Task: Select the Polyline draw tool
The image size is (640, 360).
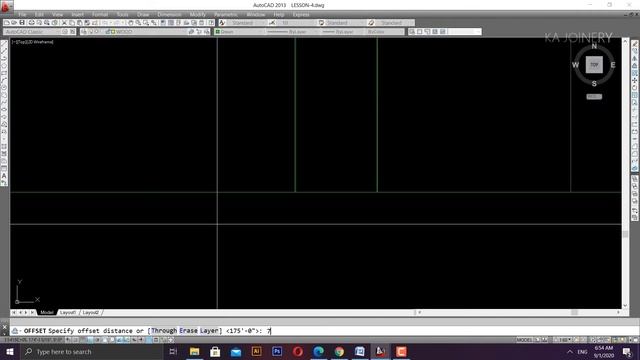Action: pos(4,58)
